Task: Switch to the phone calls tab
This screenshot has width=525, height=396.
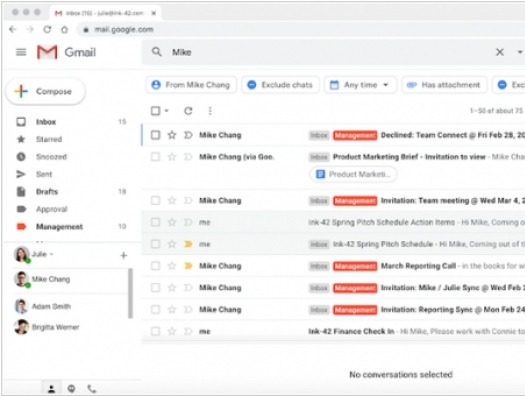Action: coord(91,389)
